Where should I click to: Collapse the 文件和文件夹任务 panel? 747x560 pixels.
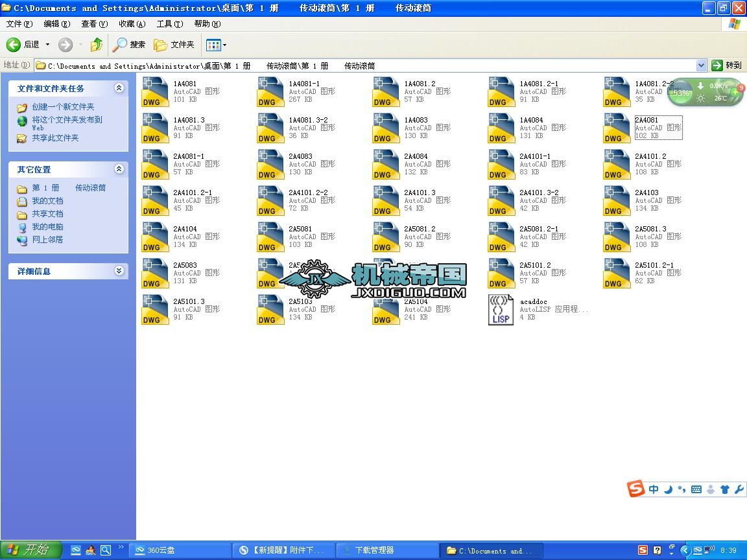coord(119,88)
